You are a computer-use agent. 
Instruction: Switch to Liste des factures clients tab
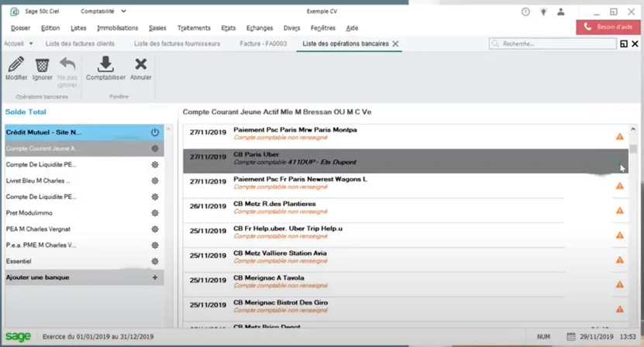[80, 43]
